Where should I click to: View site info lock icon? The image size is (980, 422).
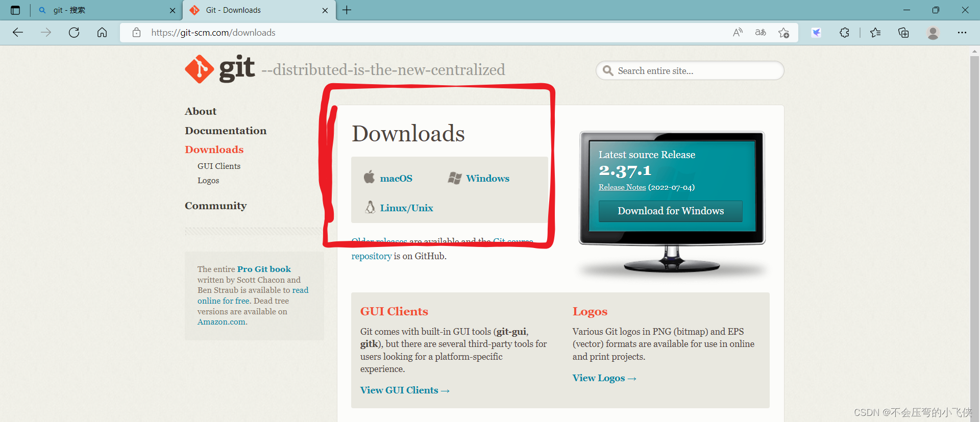tap(136, 33)
